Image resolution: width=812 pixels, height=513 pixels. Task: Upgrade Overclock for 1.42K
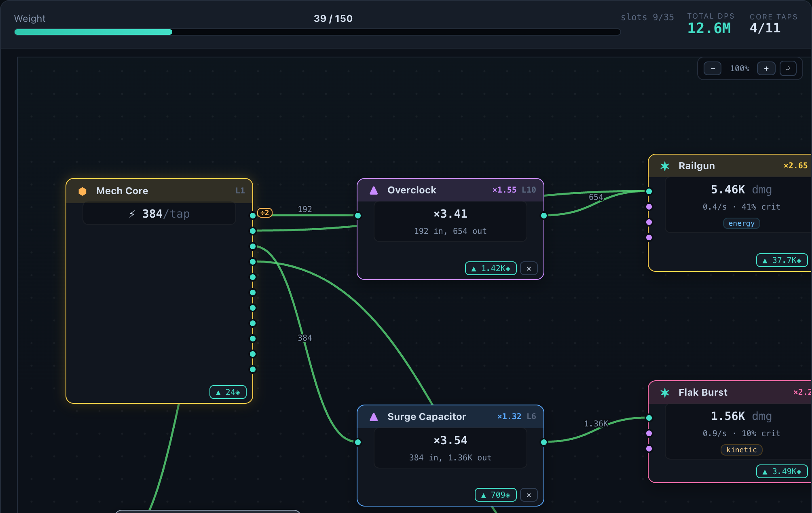click(491, 268)
